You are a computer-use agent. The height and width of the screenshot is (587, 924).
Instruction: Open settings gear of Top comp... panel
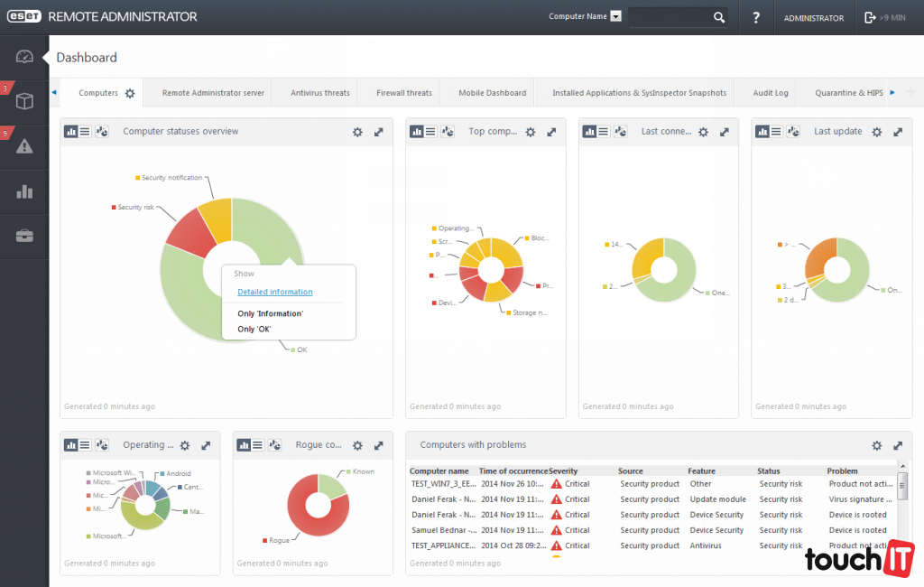(531, 132)
